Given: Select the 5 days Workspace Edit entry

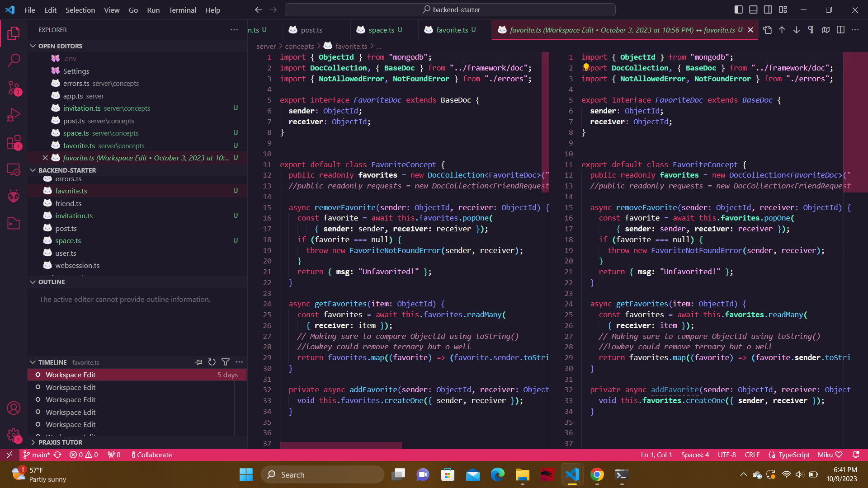Looking at the screenshot, I should [x=137, y=375].
